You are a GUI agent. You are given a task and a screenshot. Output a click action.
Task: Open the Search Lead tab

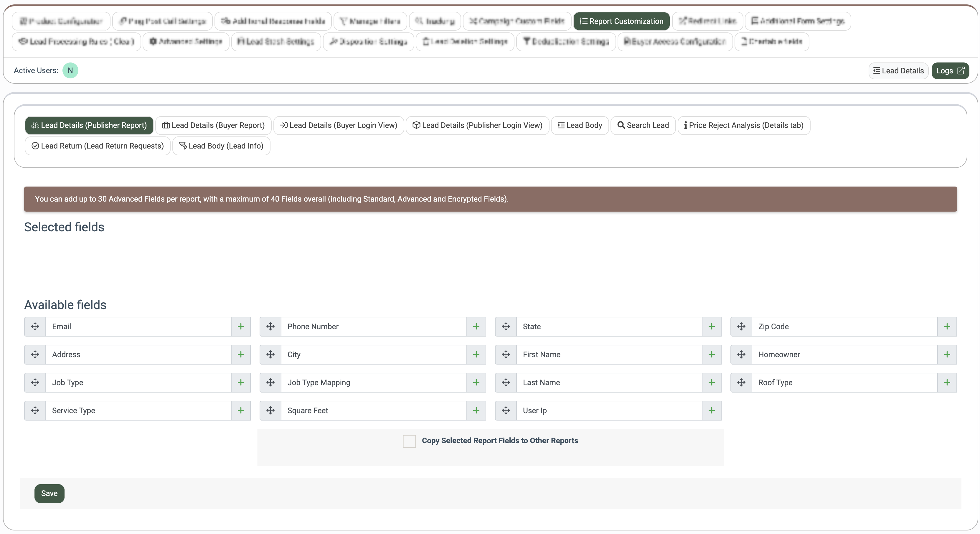coord(643,125)
